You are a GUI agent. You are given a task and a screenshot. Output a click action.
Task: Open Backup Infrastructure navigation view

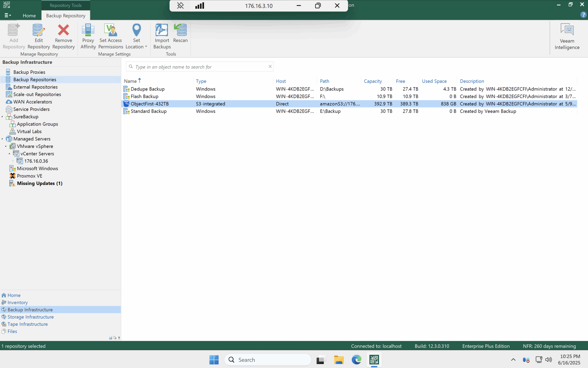[x=60, y=310]
